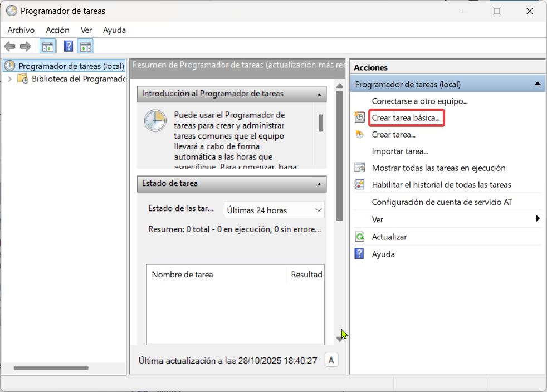Open the Últimas 24 horas dropdown
The width and height of the screenshot is (547, 392).
point(275,210)
